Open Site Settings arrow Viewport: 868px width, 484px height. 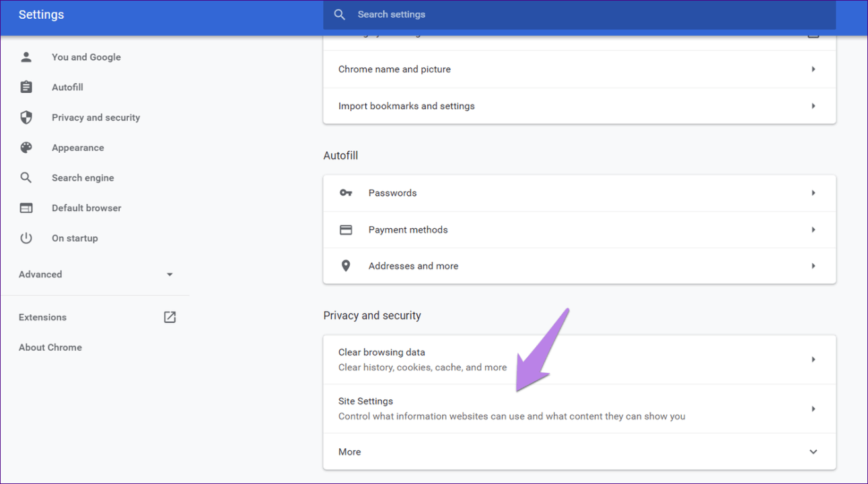813,409
